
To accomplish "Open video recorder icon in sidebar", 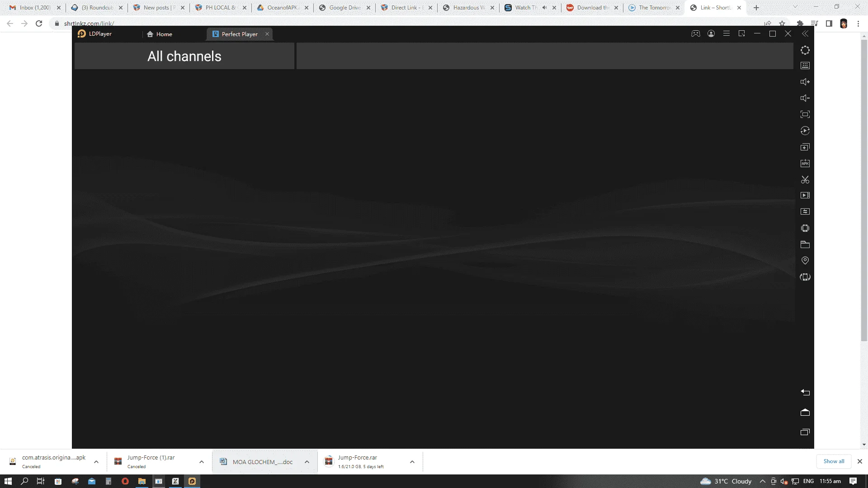I will pos(805,196).
